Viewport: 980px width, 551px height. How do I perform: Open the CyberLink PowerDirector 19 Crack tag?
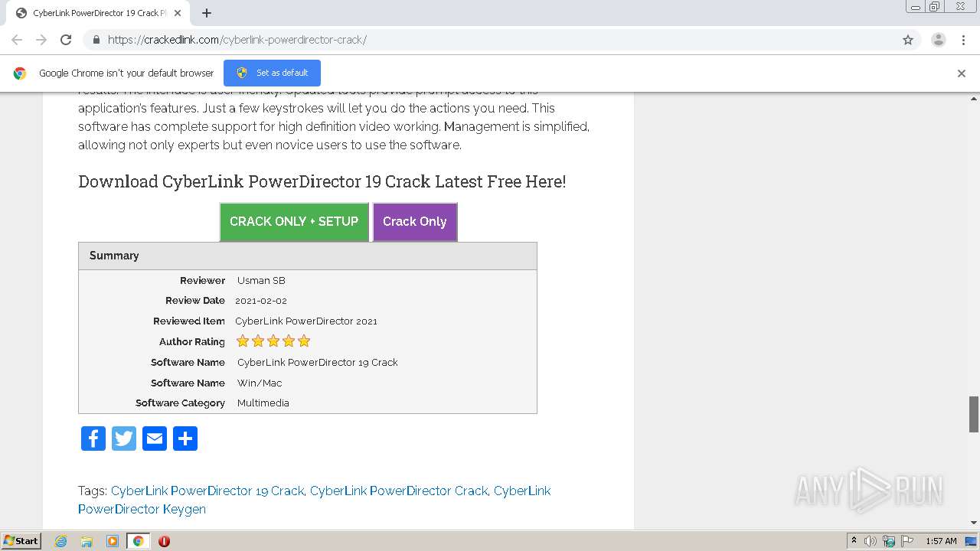click(x=207, y=491)
